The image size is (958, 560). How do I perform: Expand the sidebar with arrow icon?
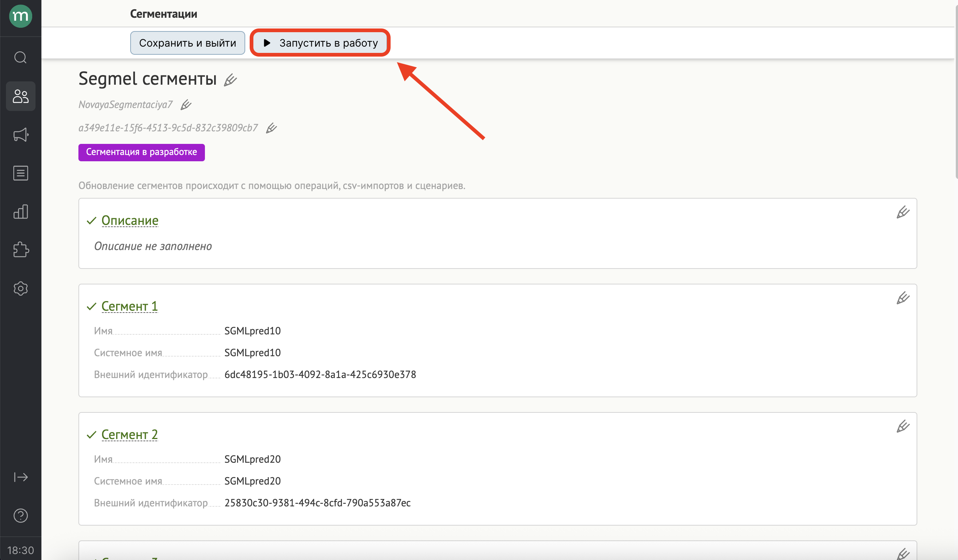[x=21, y=477]
